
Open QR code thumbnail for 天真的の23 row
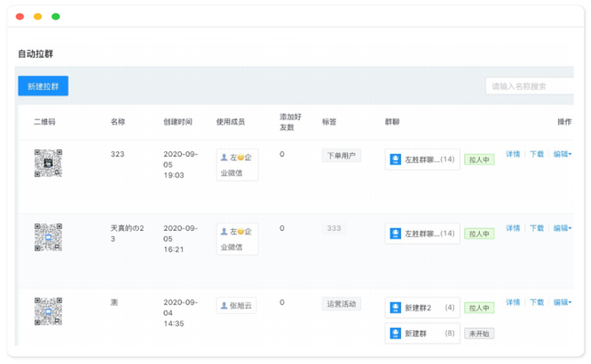(x=48, y=237)
